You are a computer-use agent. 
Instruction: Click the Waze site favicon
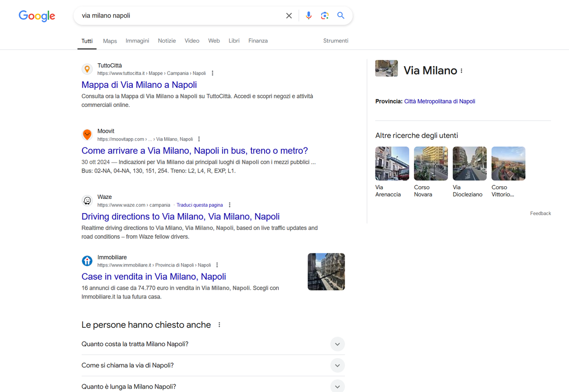pos(87,200)
